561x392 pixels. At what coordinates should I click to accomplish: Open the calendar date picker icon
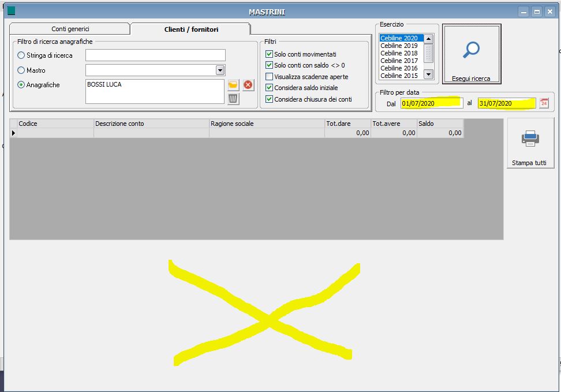[x=544, y=103]
